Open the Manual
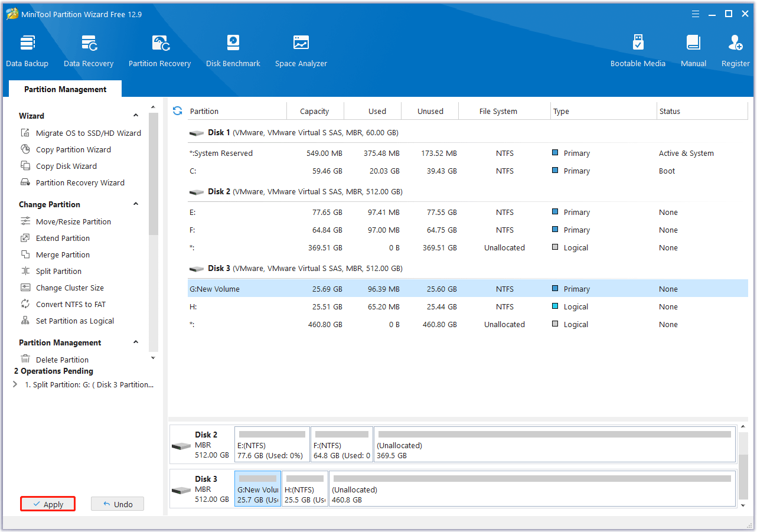 [693, 51]
